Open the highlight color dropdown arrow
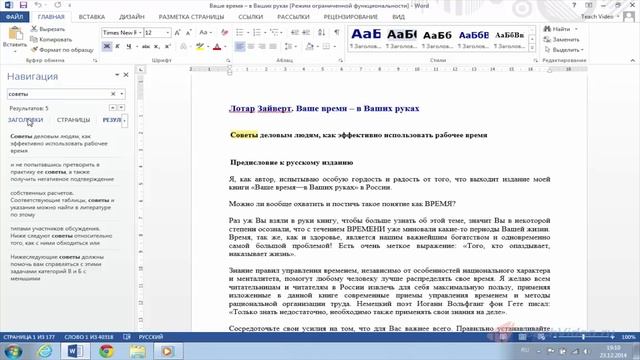Viewport: 640px width, 360px height. click(x=208, y=47)
